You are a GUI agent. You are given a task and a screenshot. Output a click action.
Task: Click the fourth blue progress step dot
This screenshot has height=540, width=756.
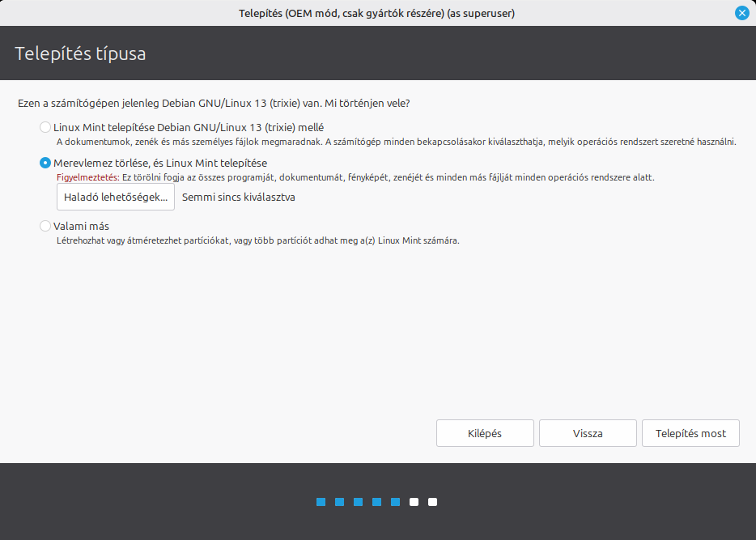tap(376, 502)
